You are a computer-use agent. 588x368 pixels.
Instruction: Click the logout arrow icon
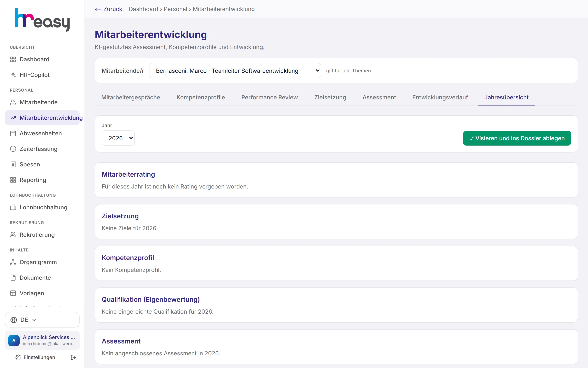point(73,357)
